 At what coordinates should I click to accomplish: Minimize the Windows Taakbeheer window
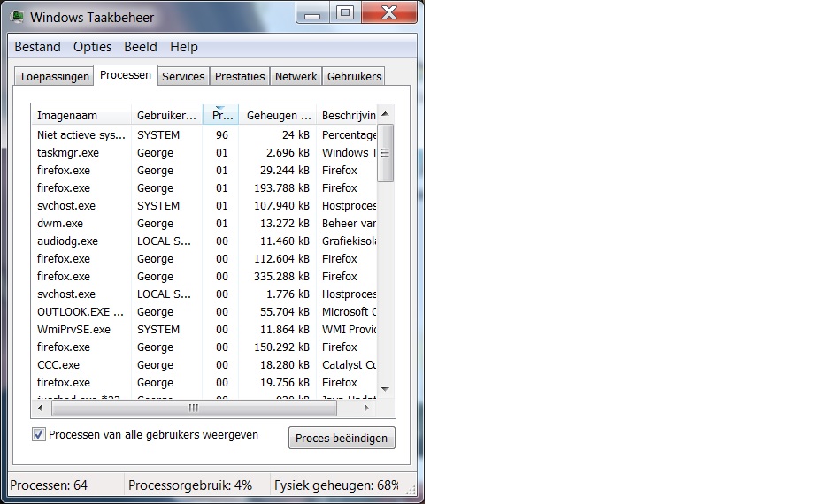[312, 12]
